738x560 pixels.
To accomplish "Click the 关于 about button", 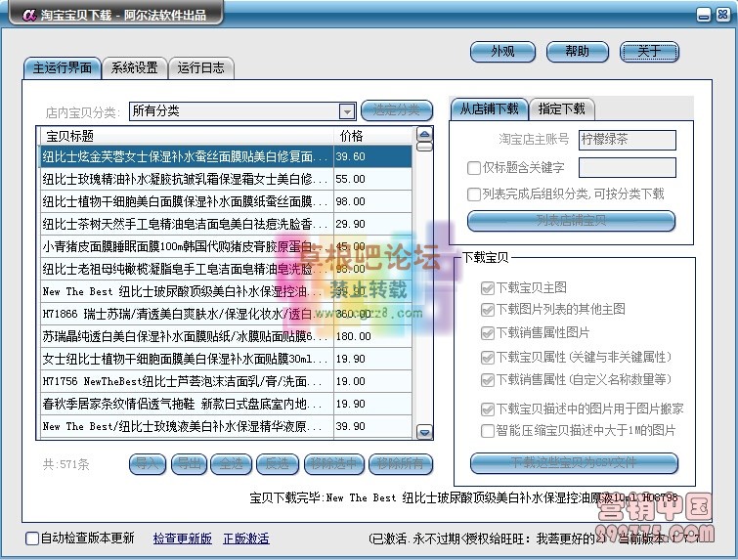I will (x=649, y=51).
